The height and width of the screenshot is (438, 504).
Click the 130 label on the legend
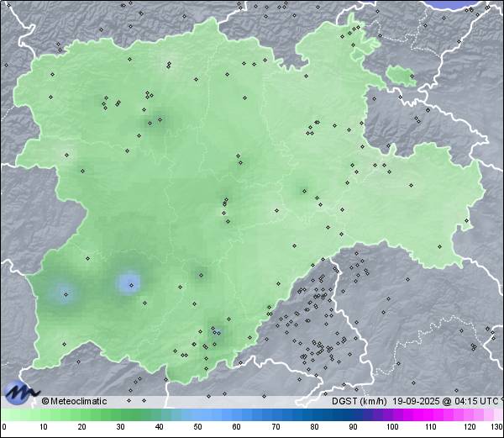pos(496,427)
